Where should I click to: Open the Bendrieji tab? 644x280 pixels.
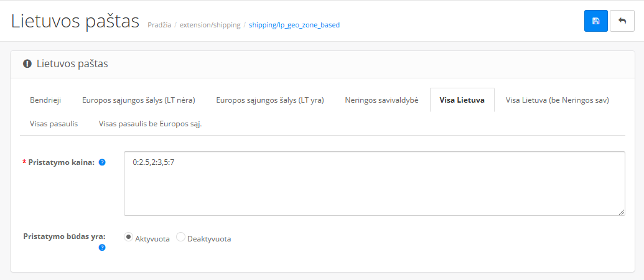tap(45, 100)
